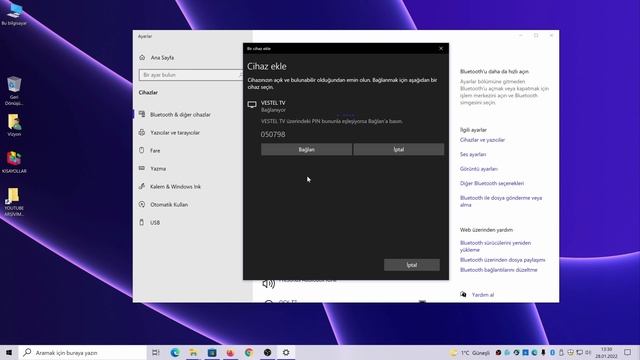The image size is (640, 360).
Task: Open Otomatik Kullan section
Action: point(169,204)
